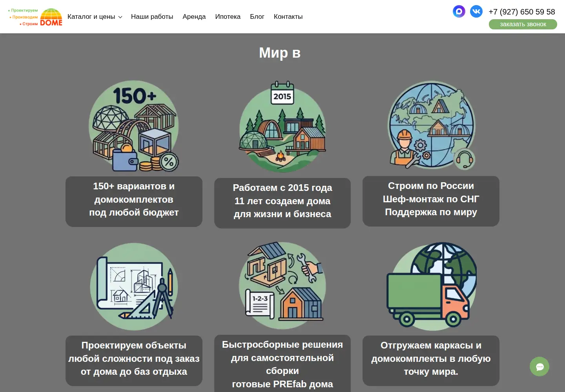This screenshot has height=392, width=565.
Task: Click the globe with engineer illustration
Action: click(432, 125)
